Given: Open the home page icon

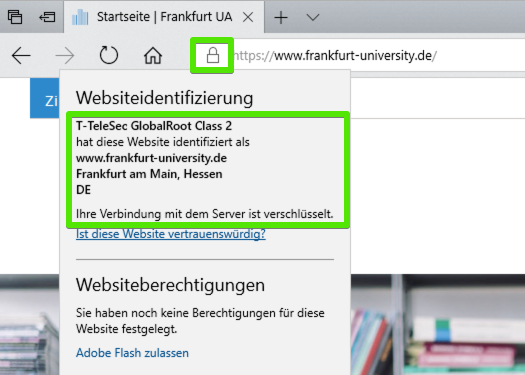Looking at the screenshot, I should click(153, 55).
